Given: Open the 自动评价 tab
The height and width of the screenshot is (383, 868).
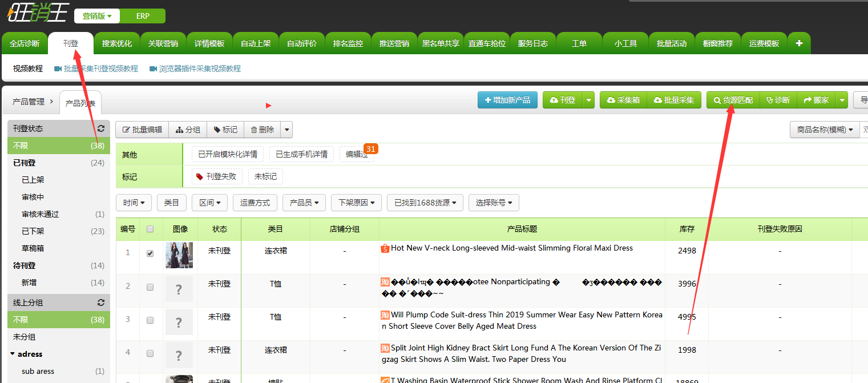Looking at the screenshot, I should pos(302,43).
